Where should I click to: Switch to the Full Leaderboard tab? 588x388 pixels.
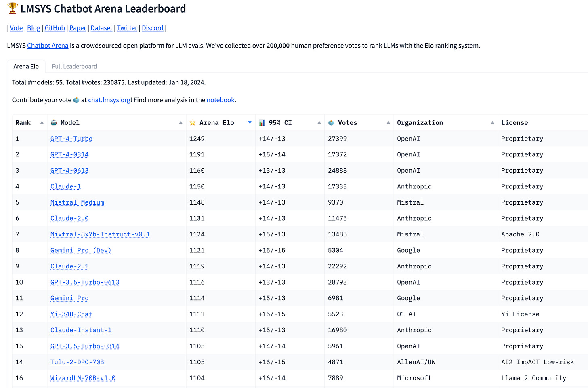74,66
